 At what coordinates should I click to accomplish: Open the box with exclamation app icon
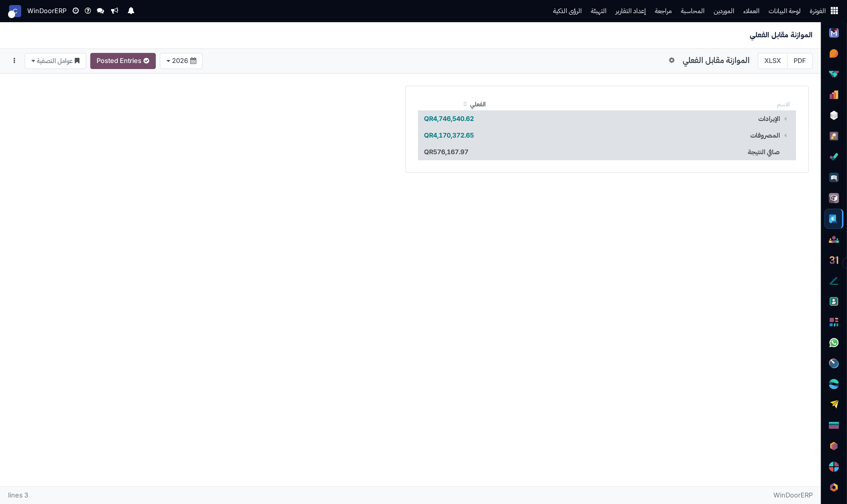click(x=834, y=198)
